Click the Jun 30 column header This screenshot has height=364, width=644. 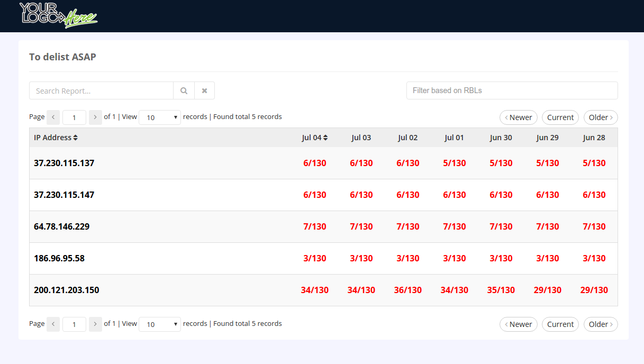tap(501, 138)
